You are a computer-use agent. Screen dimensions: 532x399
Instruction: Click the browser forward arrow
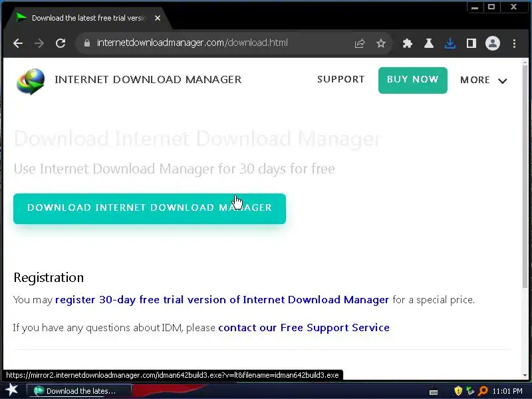click(x=39, y=43)
